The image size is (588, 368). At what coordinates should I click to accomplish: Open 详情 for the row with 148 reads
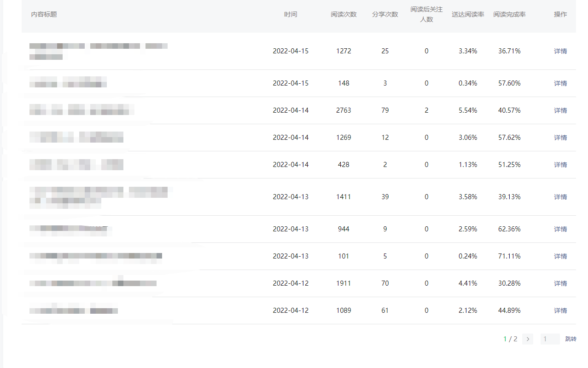(x=560, y=83)
